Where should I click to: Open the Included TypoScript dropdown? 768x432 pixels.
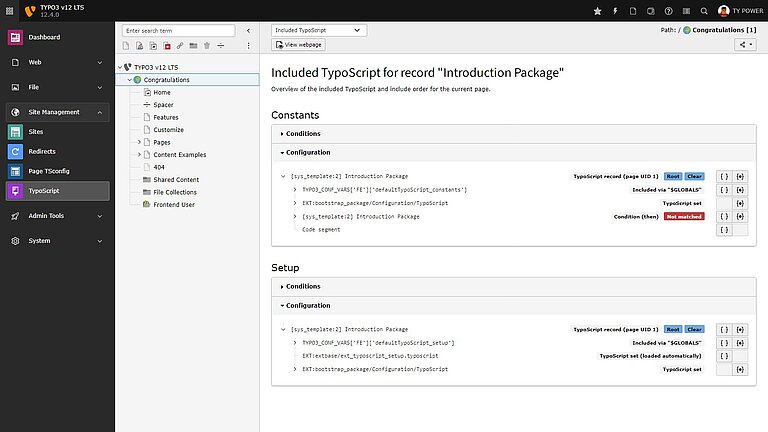[319, 31]
